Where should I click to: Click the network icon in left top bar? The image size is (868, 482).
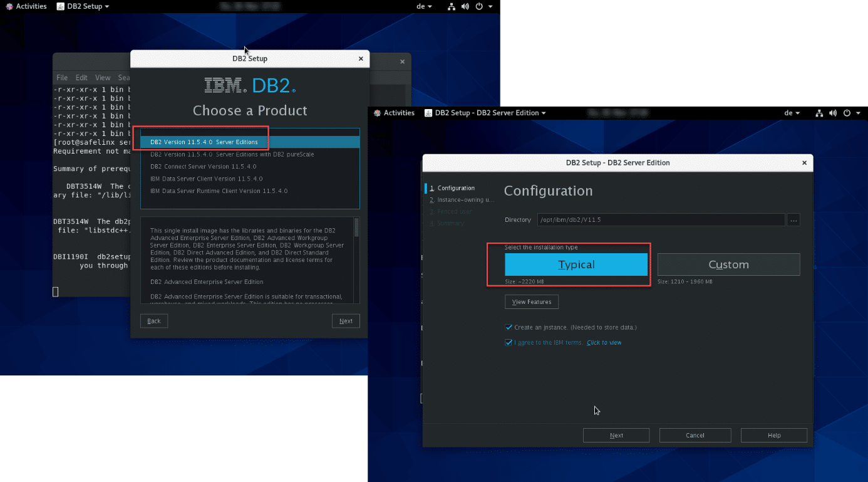[x=452, y=6]
